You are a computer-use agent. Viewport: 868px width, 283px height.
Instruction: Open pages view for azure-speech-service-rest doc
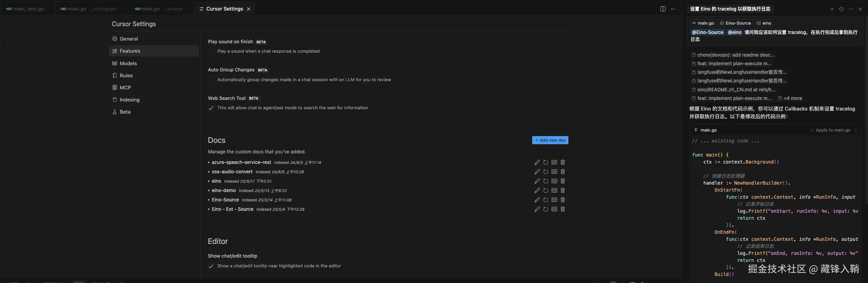(x=554, y=162)
